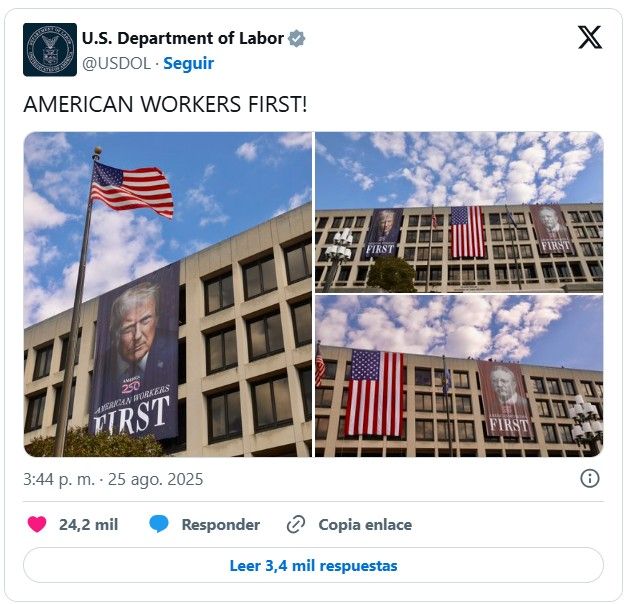Open the Department of Labor profile avatar
Screen dimensions: 630x604
50,49
